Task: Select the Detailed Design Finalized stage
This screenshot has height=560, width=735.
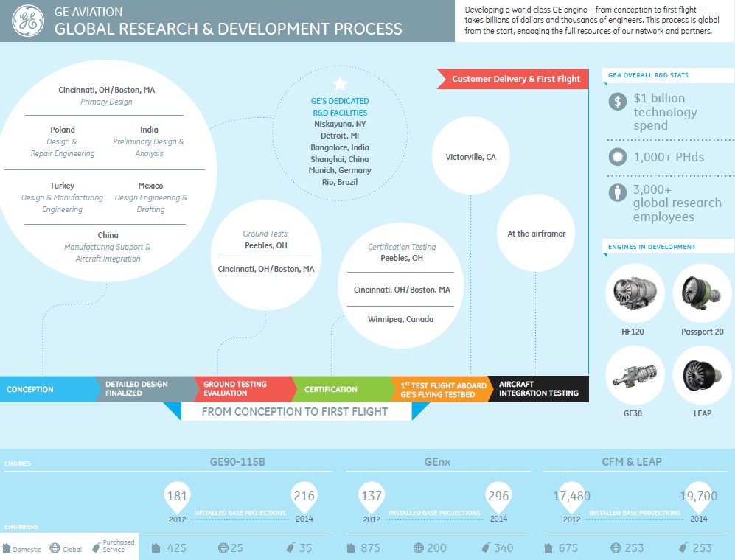Action: [x=146, y=389]
